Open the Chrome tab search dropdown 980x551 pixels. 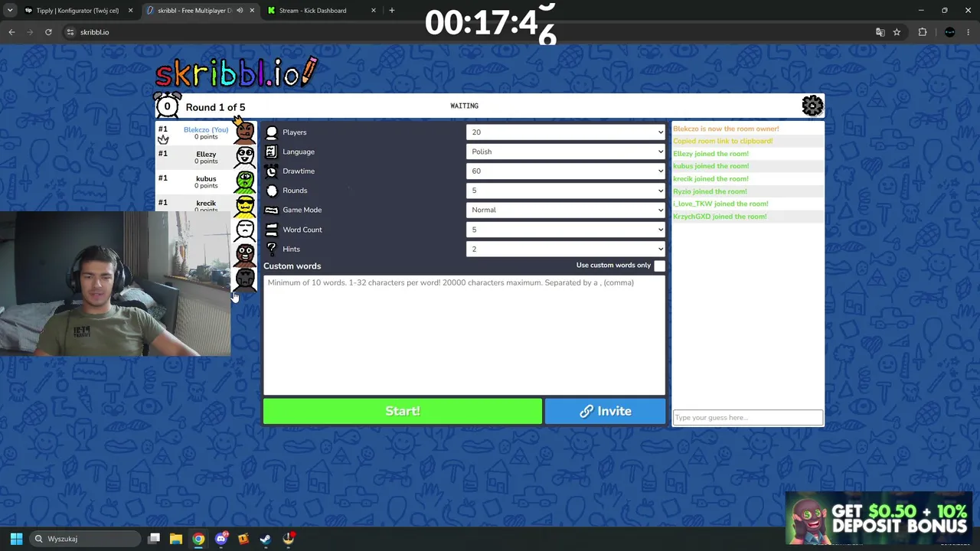[10, 11]
